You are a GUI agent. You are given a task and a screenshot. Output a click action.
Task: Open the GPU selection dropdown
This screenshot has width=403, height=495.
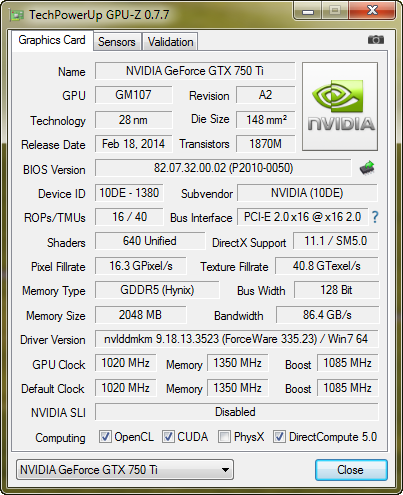tap(125, 470)
